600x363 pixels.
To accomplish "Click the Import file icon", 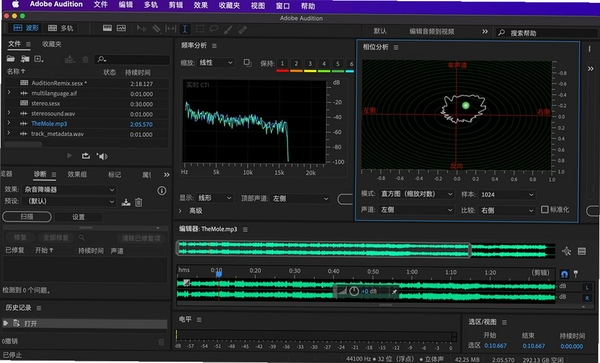I will click(25, 59).
